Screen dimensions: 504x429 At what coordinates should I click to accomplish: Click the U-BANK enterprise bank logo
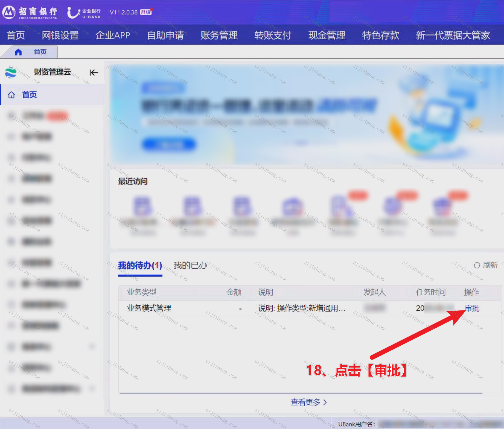tap(84, 13)
